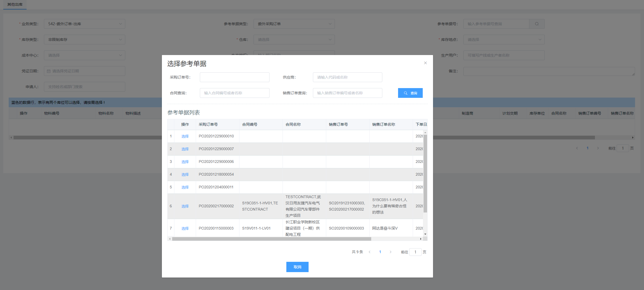Click page number 1 in dialog pagination
Image resolution: width=644 pixels, height=290 pixels.
pos(380,252)
